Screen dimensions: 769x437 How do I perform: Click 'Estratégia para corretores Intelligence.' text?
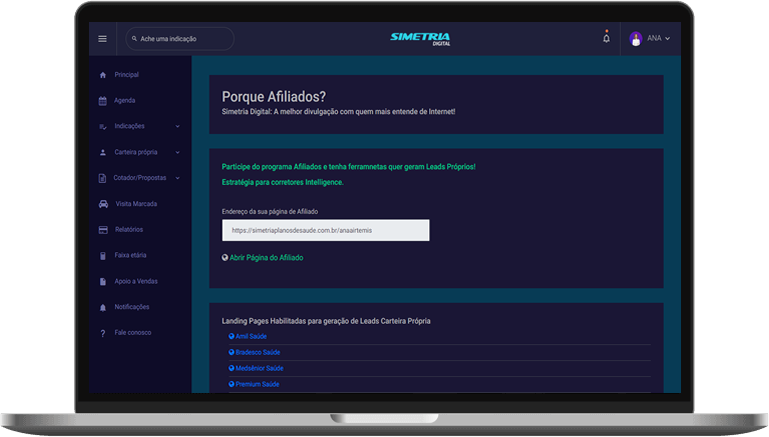tap(282, 182)
